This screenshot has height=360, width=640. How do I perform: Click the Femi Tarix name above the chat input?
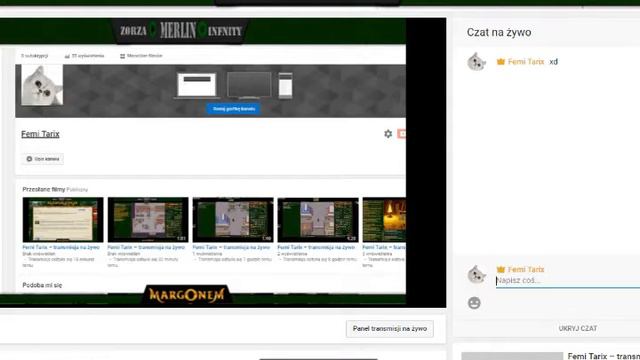tap(526, 269)
